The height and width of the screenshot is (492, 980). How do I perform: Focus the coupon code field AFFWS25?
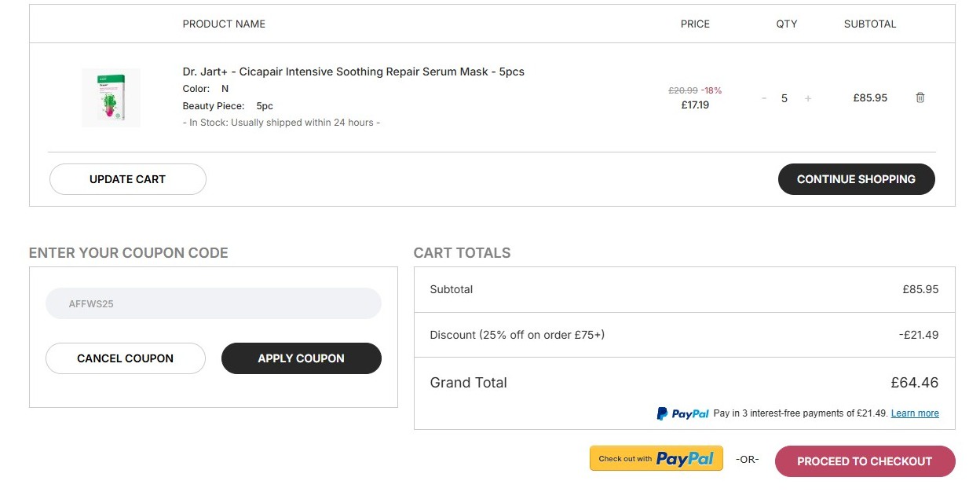(213, 303)
